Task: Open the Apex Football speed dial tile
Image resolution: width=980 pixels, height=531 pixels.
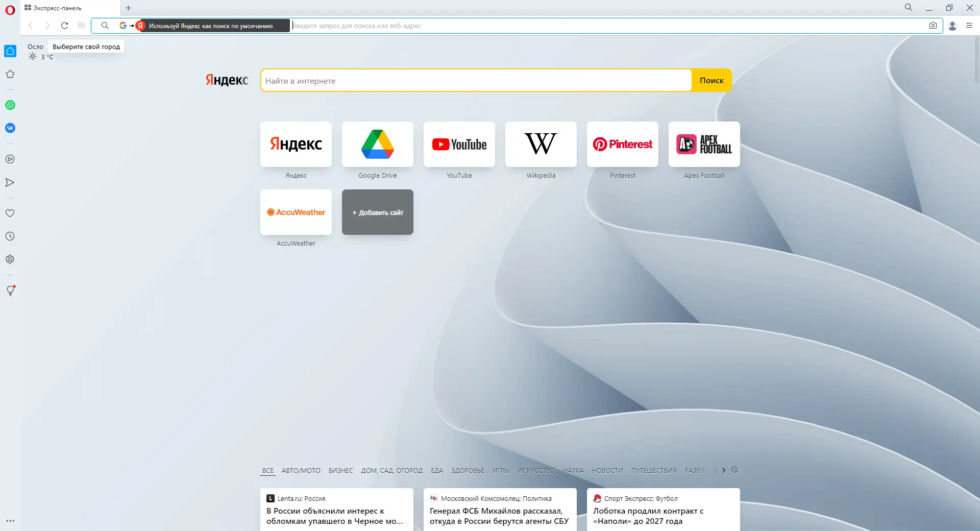Action: (704, 144)
